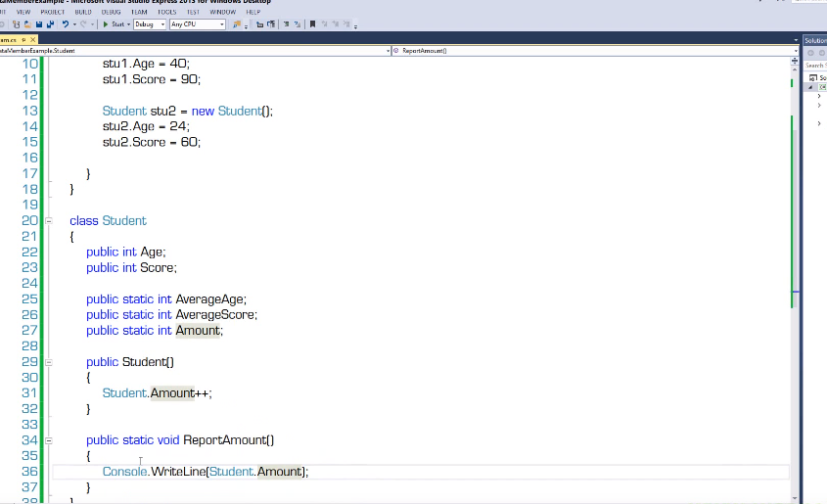
Task: Click the Solution Explorer forward button
Action: coord(822,53)
